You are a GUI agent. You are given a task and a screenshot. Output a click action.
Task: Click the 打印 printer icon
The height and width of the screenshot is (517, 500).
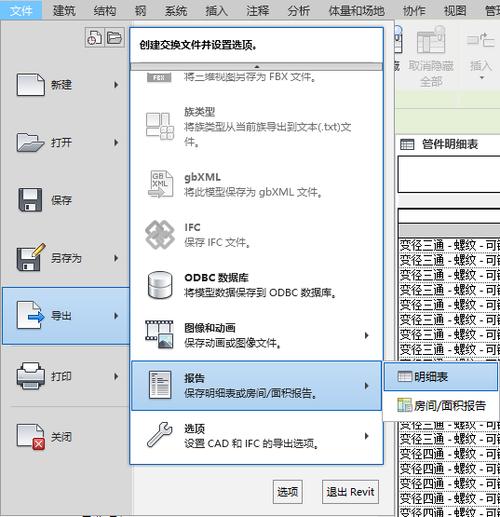(31, 376)
